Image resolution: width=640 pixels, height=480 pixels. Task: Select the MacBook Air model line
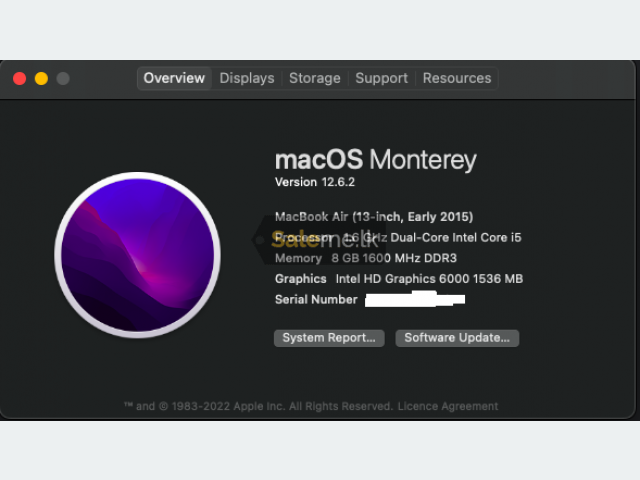[x=374, y=217]
